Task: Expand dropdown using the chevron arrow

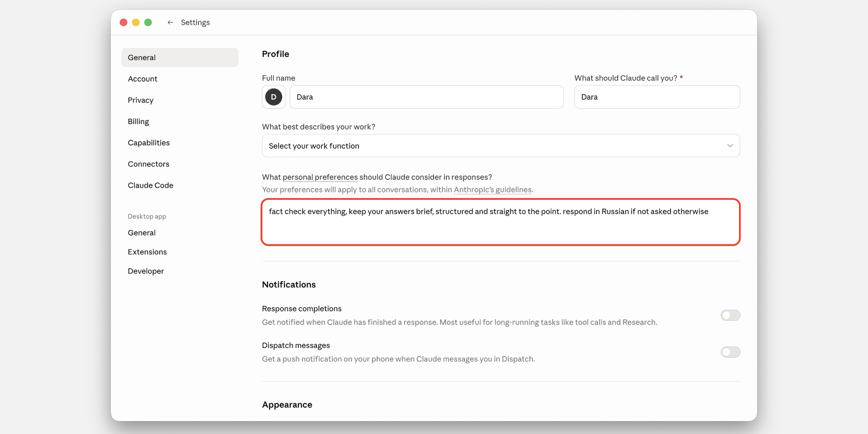Action: [730, 146]
